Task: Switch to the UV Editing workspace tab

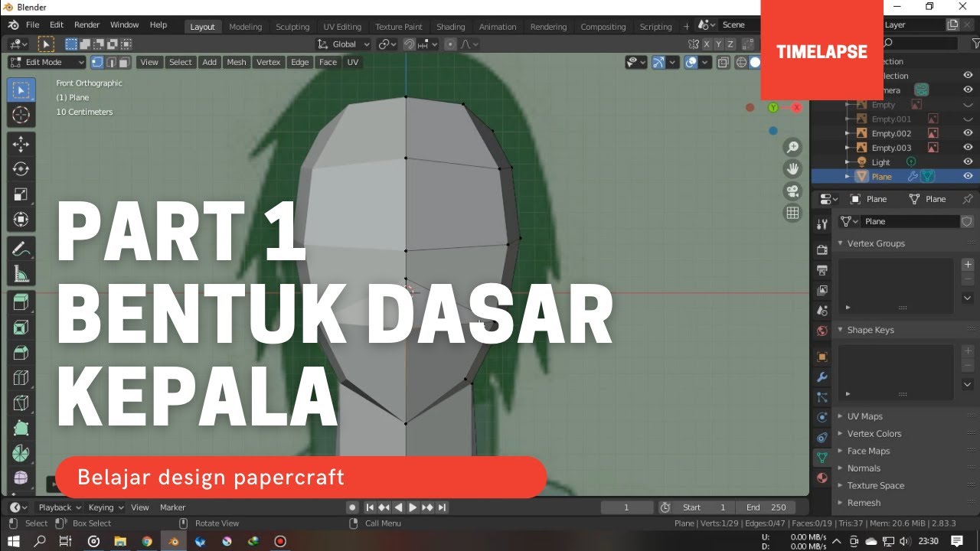Action: tap(342, 27)
